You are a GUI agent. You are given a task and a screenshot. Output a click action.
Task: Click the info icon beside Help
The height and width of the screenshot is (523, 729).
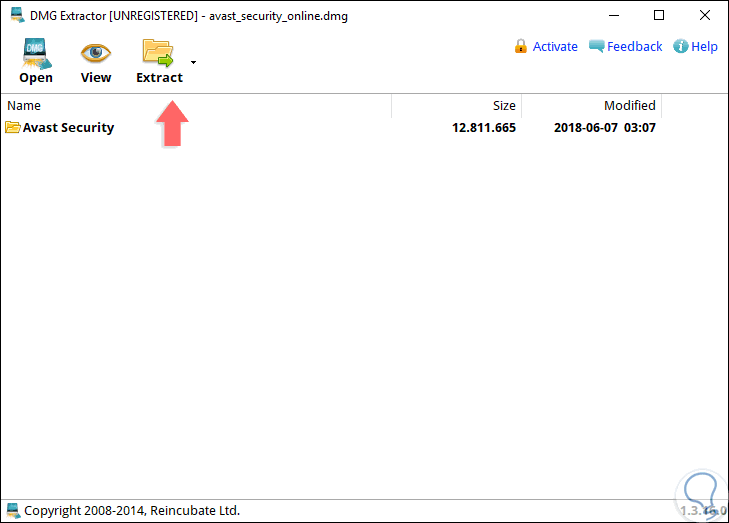pyautogui.click(x=681, y=46)
